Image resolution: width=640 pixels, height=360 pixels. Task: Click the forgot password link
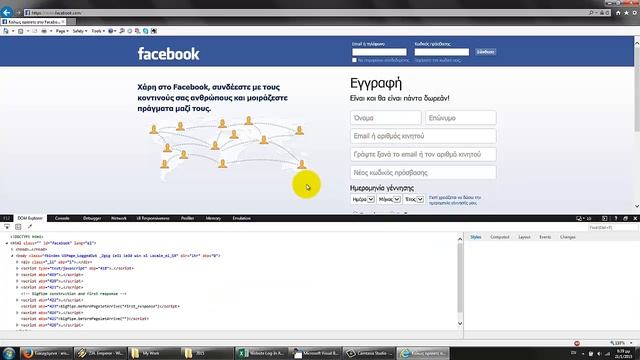[437, 60]
